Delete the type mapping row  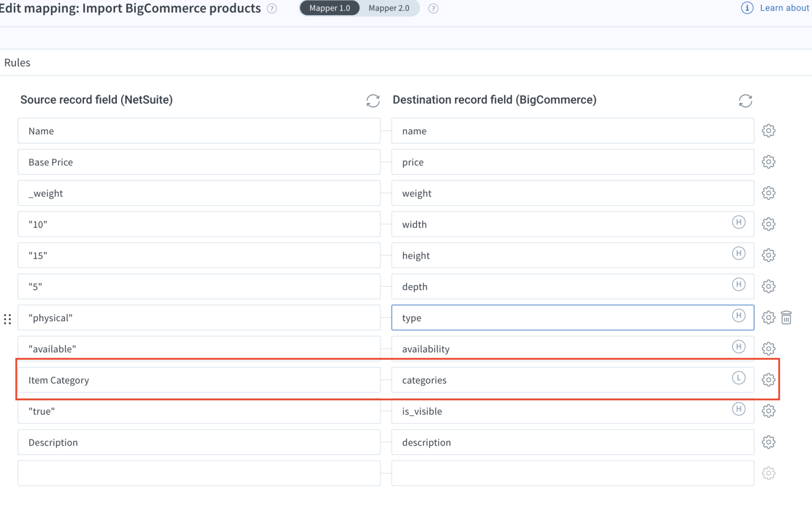click(x=786, y=317)
